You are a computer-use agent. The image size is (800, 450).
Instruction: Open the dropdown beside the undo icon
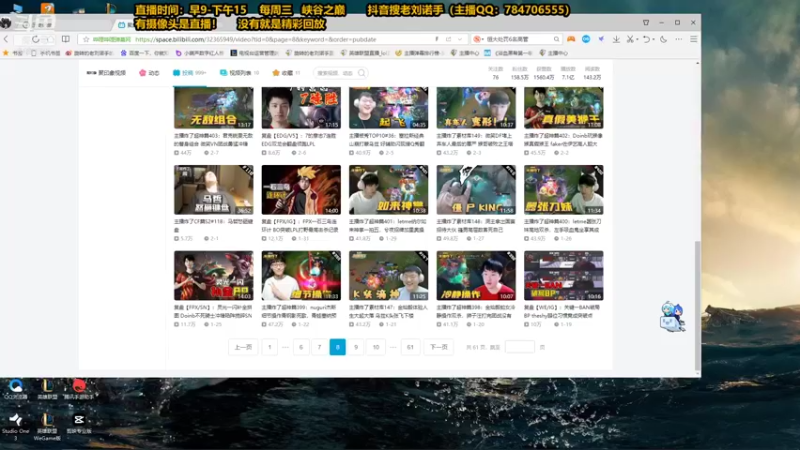point(653,40)
